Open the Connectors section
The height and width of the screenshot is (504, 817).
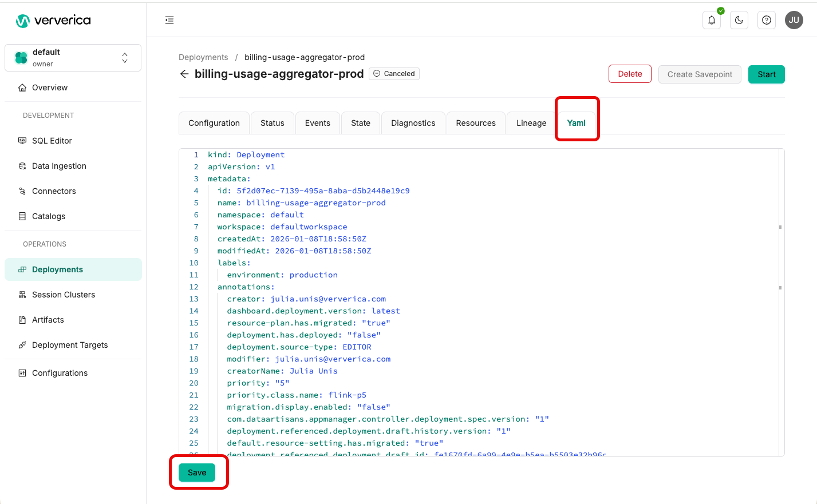click(x=55, y=191)
